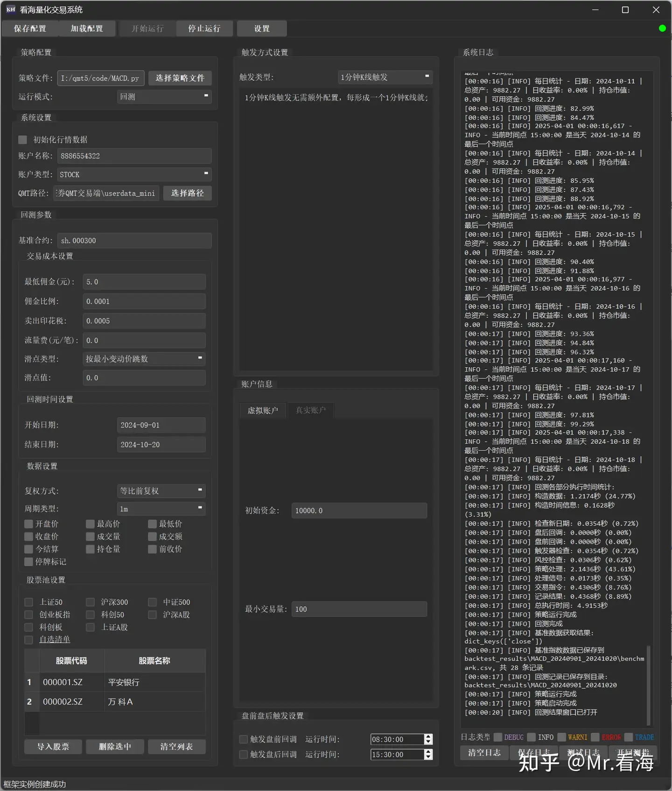Check 沪深300 stock pool checkbox
This screenshot has height=791, width=672.
pyautogui.click(x=91, y=602)
